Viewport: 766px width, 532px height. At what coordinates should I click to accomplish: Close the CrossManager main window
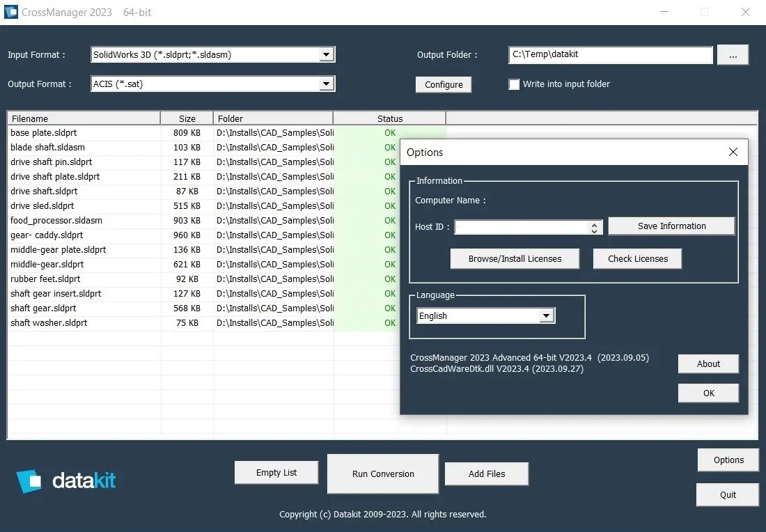[745, 12]
